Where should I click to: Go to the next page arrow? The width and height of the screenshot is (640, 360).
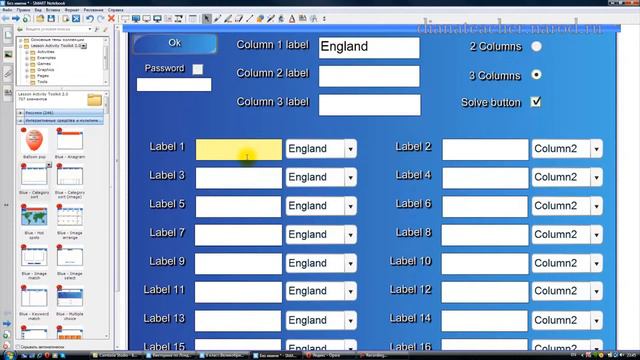(16, 18)
